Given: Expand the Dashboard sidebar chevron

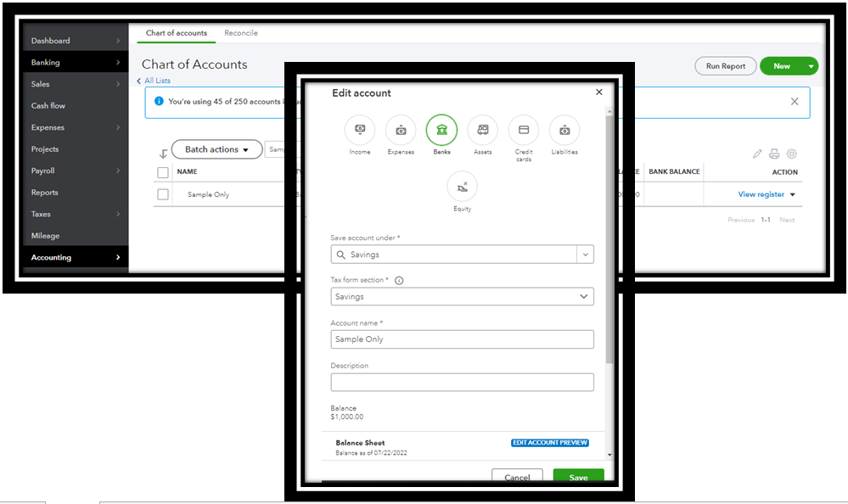Looking at the screenshot, I should pos(118,41).
